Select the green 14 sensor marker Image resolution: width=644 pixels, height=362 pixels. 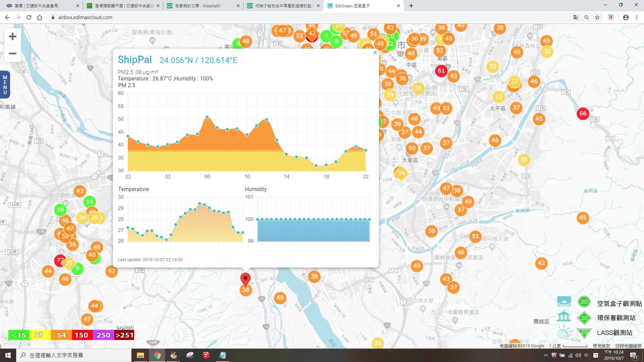tap(90, 201)
